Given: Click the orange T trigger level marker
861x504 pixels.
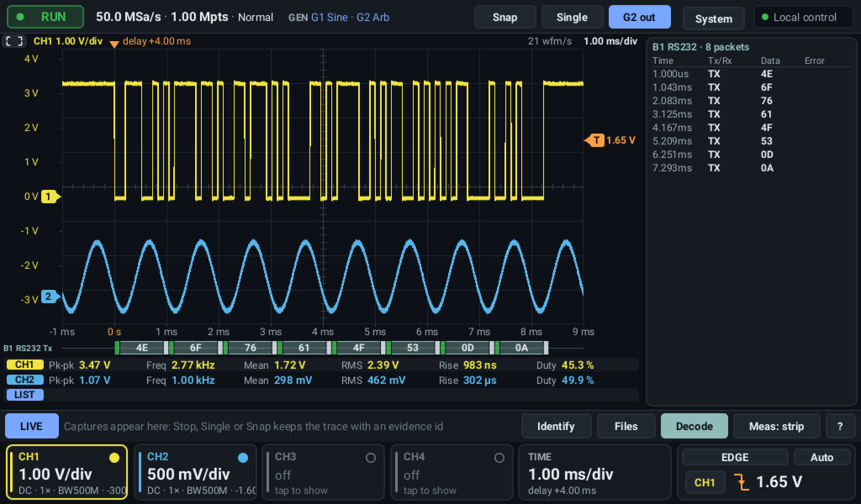Looking at the screenshot, I should (x=595, y=140).
